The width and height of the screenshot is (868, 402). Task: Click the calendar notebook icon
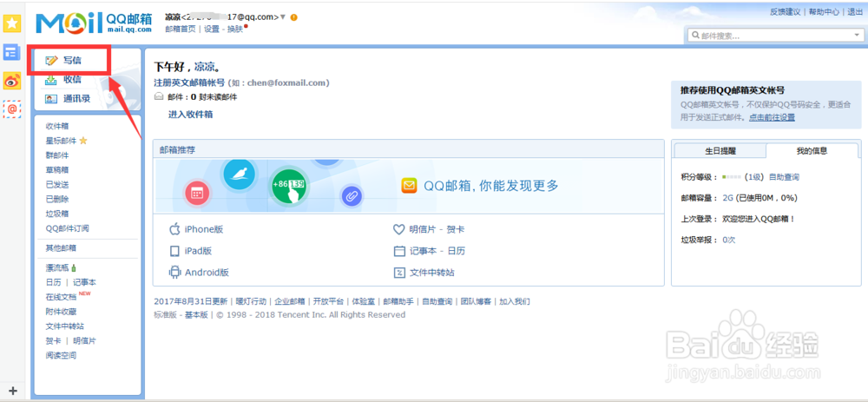pos(399,251)
